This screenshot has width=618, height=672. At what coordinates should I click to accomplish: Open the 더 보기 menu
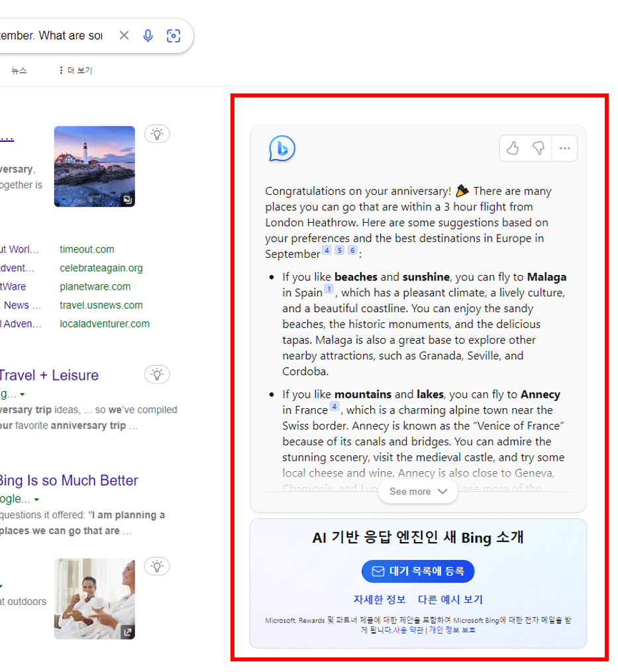[x=76, y=71]
